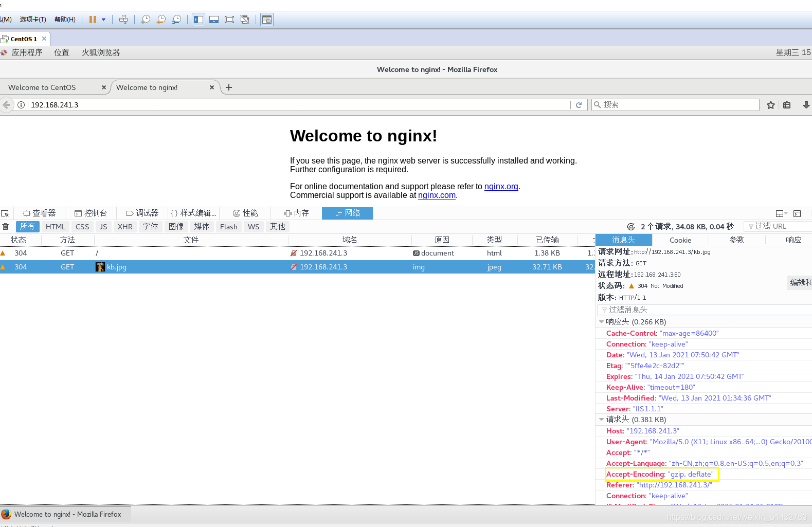Select the kb.jpg request row

tap(297, 267)
